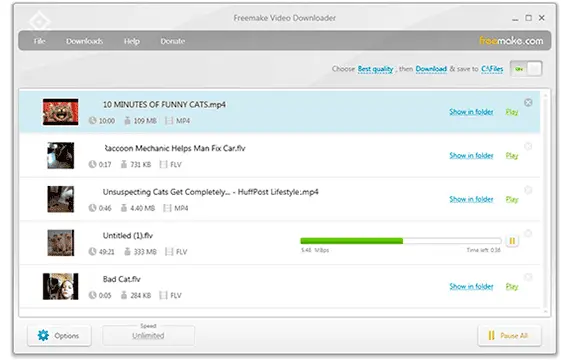Toggle the one-click download mode switch
Image resolution: width=570 pixels, height=360 pixels.
(x=526, y=69)
